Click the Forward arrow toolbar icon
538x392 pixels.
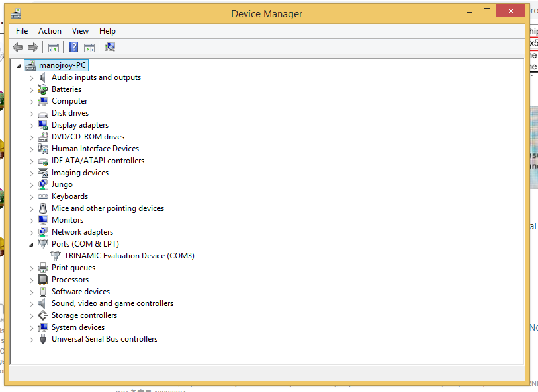click(x=33, y=47)
